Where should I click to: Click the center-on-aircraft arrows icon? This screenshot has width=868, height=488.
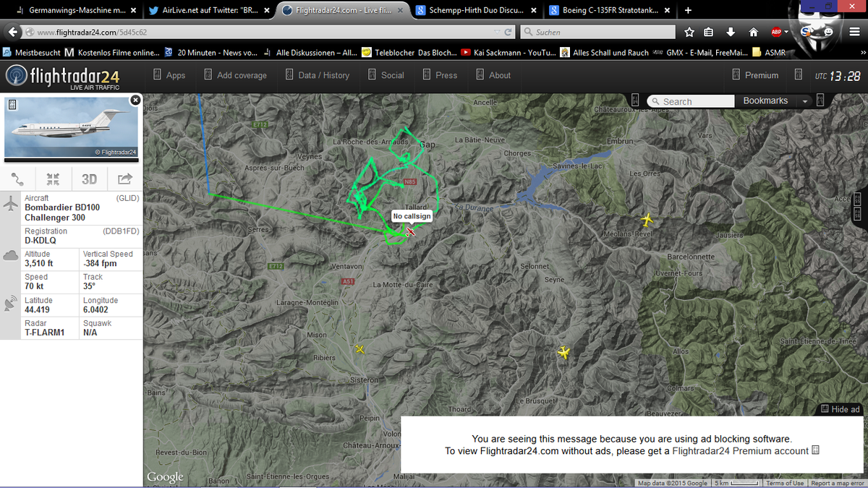click(53, 179)
